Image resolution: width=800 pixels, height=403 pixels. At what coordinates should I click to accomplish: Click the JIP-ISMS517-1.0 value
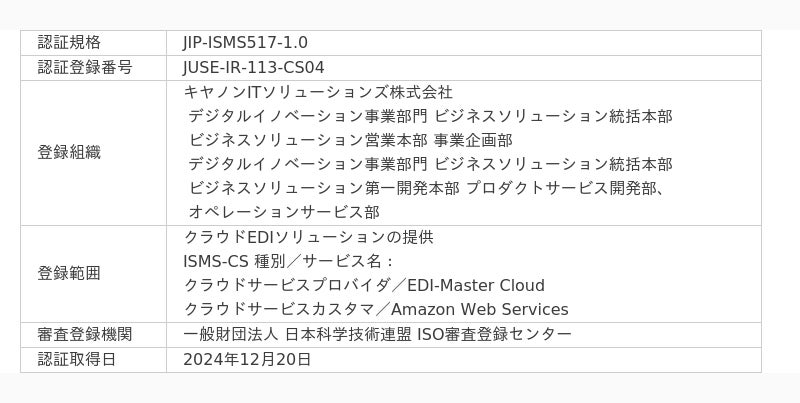click(x=245, y=43)
